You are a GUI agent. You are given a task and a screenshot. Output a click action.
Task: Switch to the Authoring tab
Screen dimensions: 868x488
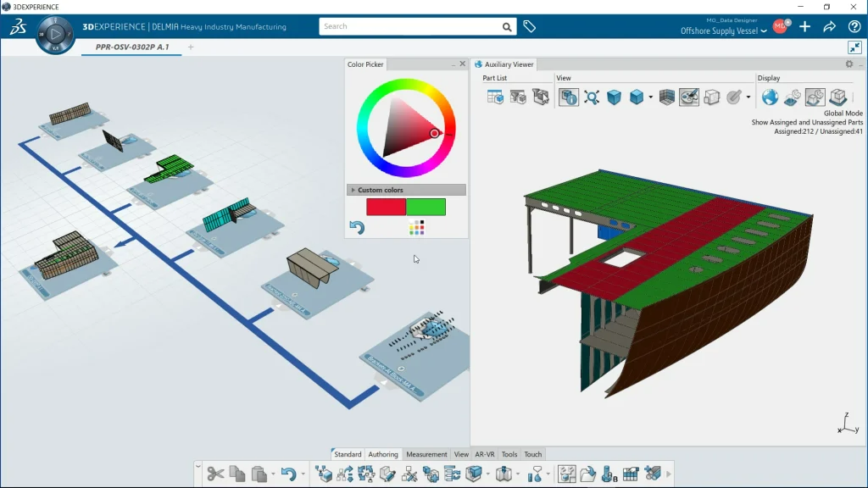point(383,454)
